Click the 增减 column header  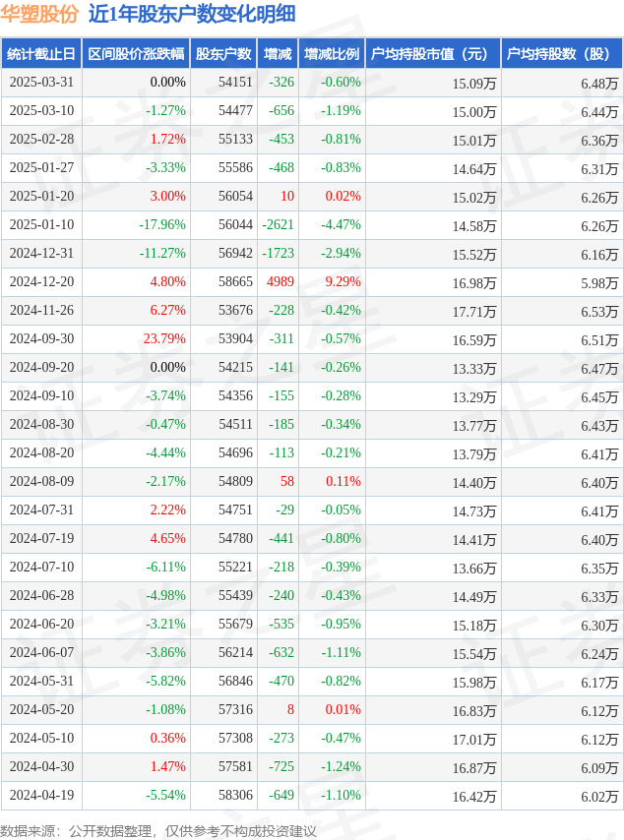pos(278,53)
